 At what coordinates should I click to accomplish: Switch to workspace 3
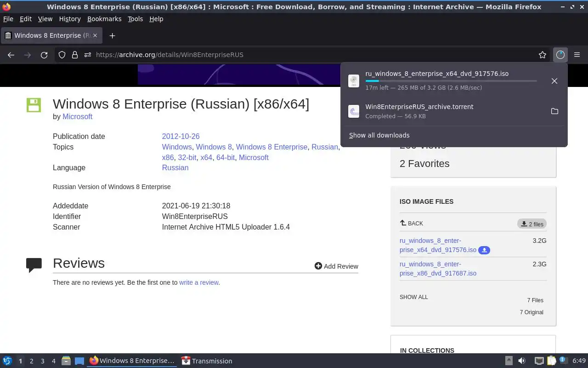click(42, 361)
